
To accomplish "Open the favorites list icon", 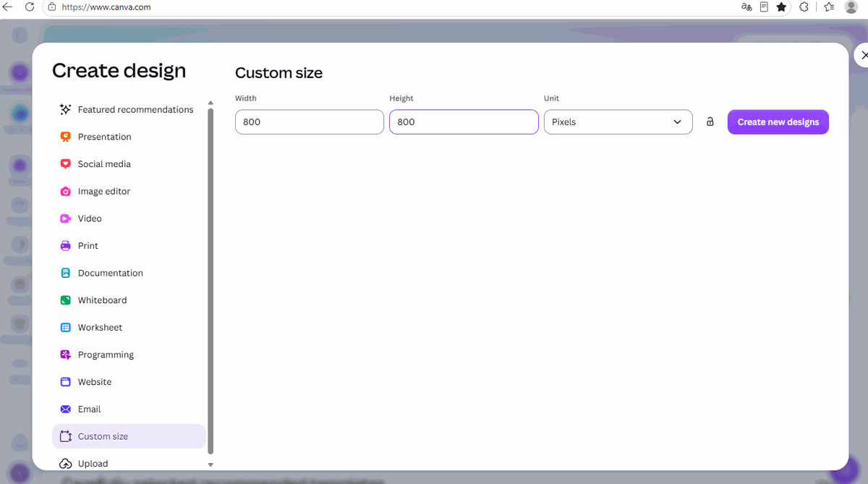I will tap(829, 7).
